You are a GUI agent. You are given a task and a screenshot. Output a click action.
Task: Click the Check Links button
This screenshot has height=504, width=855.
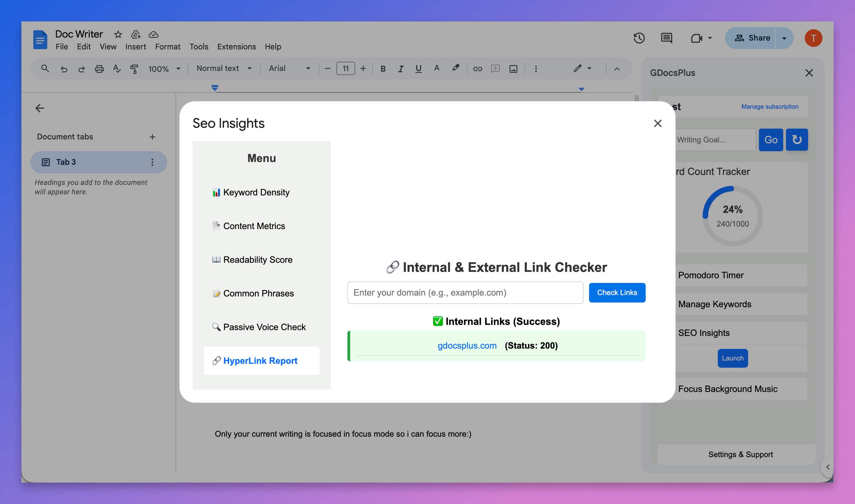[x=617, y=293]
